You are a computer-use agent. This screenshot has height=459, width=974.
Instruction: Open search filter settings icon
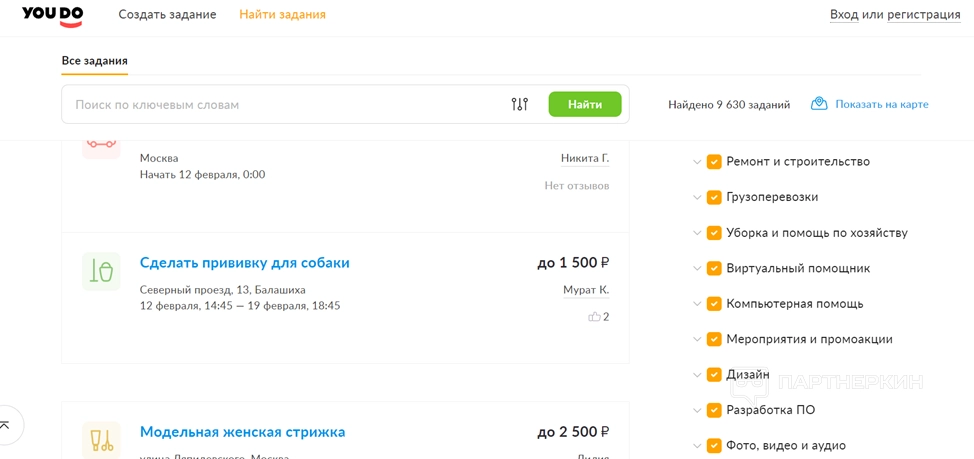click(x=519, y=104)
